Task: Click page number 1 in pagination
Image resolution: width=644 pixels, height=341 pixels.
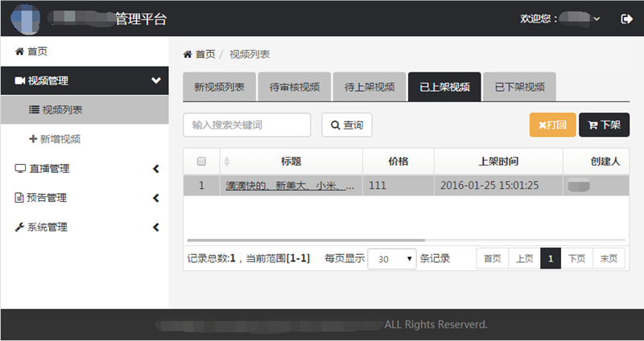Action: click(551, 258)
